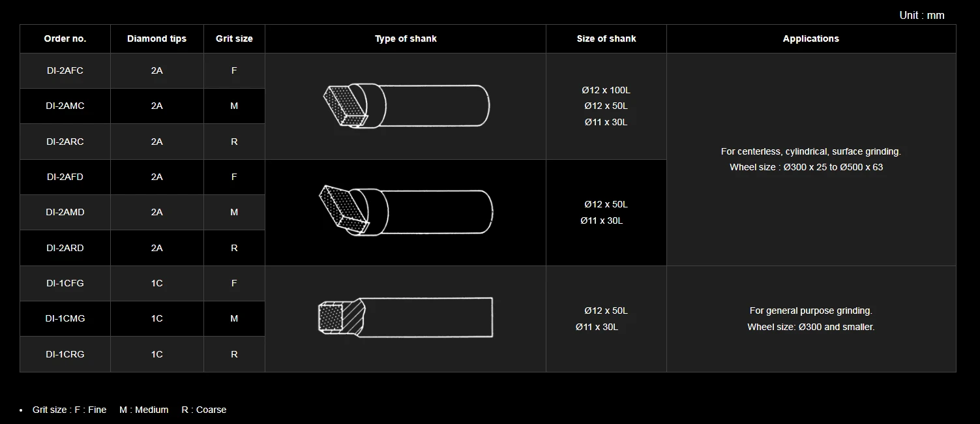Click the DI-2AMD order number
The image size is (980, 424).
(65, 212)
